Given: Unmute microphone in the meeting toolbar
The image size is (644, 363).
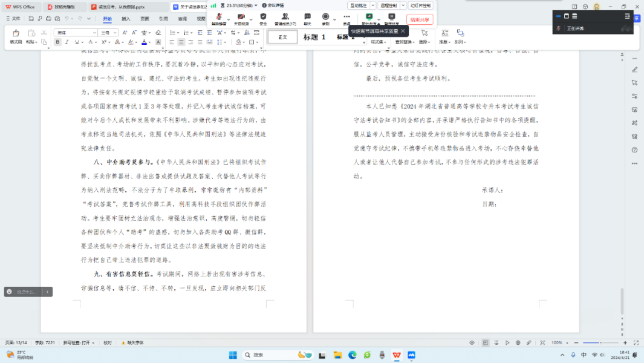Looking at the screenshot, I should click(220, 18).
